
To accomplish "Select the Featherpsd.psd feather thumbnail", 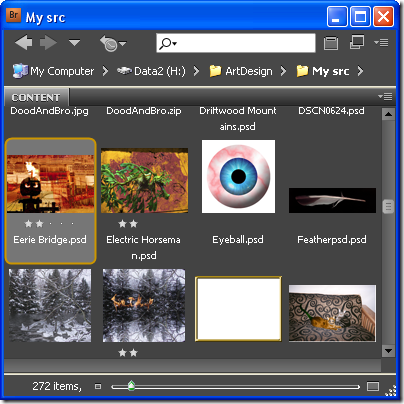I will [x=332, y=200].
